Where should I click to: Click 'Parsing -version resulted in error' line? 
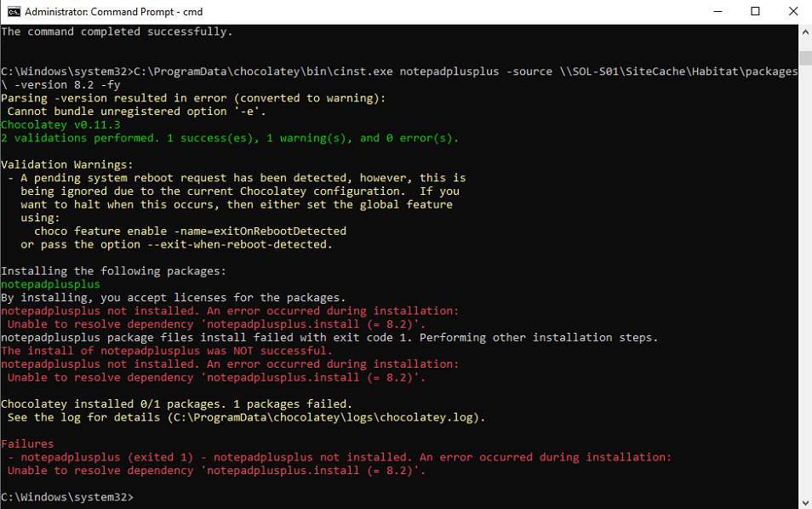pos(193,99)
